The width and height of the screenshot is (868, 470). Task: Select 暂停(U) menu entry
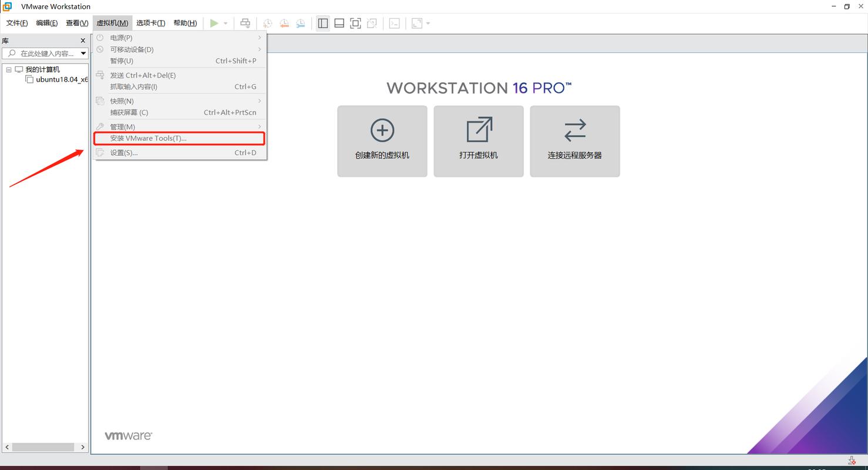coord(179,61)
